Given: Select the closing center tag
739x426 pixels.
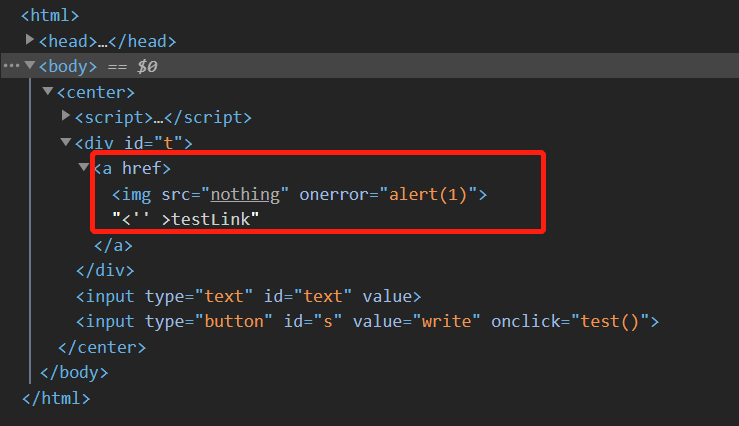Looking at the screenshot, I should (102, 347).
